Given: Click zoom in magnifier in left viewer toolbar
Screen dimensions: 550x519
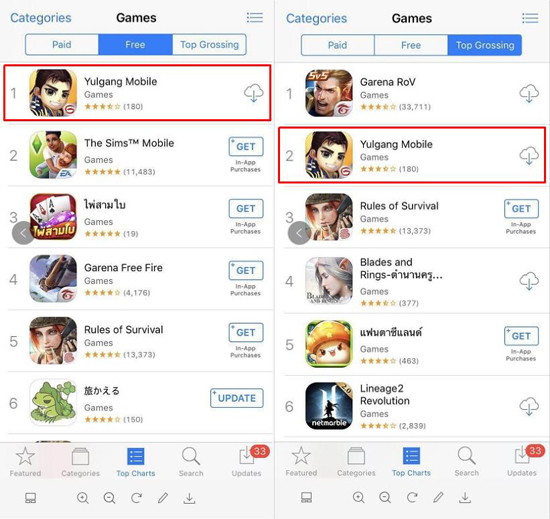Looking at the screenshot, I should pos(83,498).
